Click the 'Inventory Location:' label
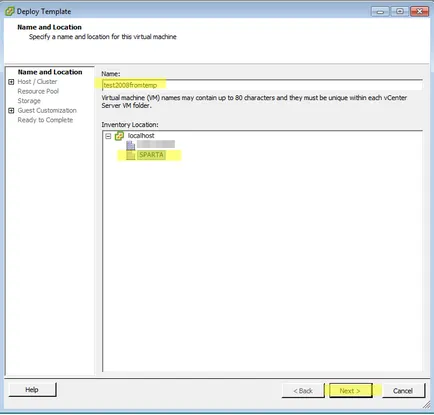434x415 pixels. [130, 125]
